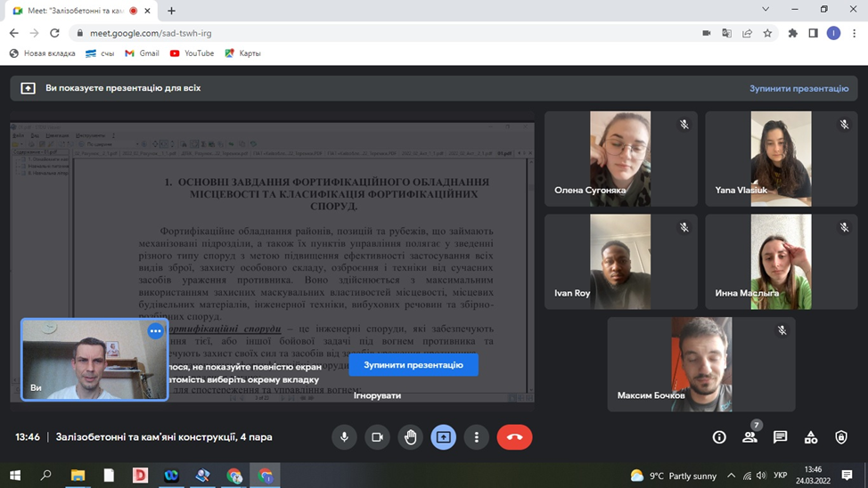Click the blue Зупинити презентацію button

[x=414, y=365]
